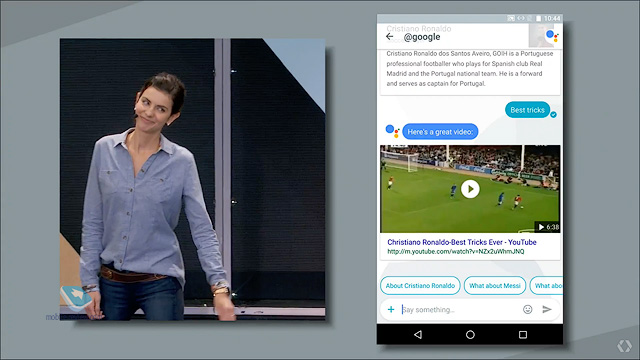Tap the 10:44 clock in status bar
640x360 pixels.
552,18
